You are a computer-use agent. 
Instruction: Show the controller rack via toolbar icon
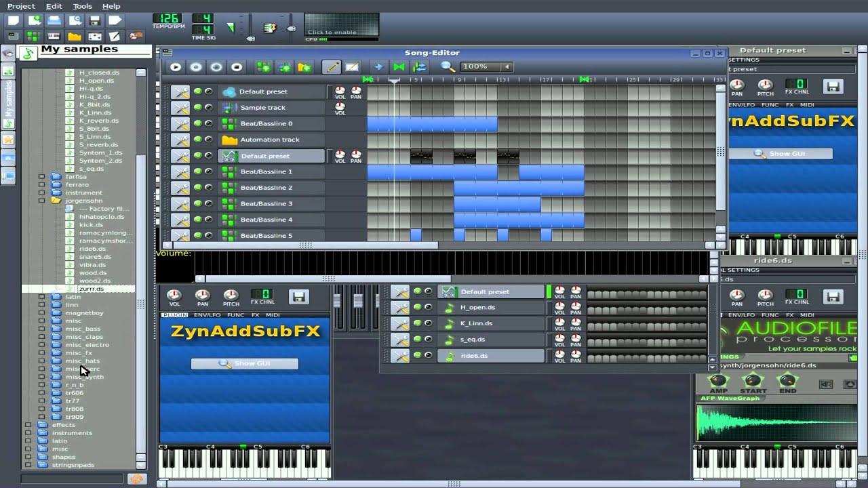point(136,37)
